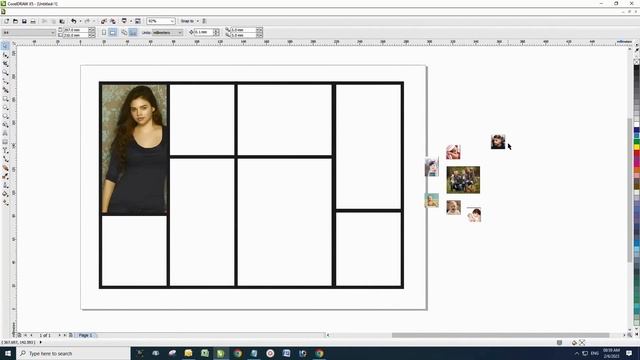Select the Rectangle tool

click(5, 99)
